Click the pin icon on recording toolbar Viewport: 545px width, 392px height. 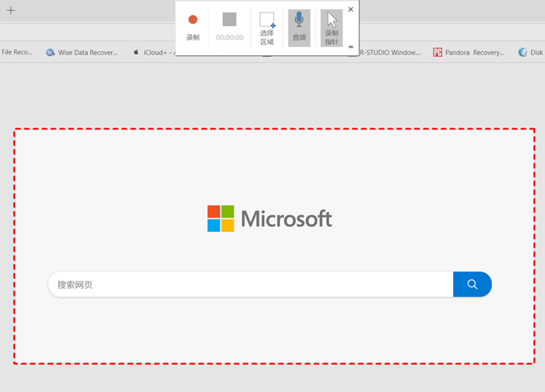tap(350, 47)
